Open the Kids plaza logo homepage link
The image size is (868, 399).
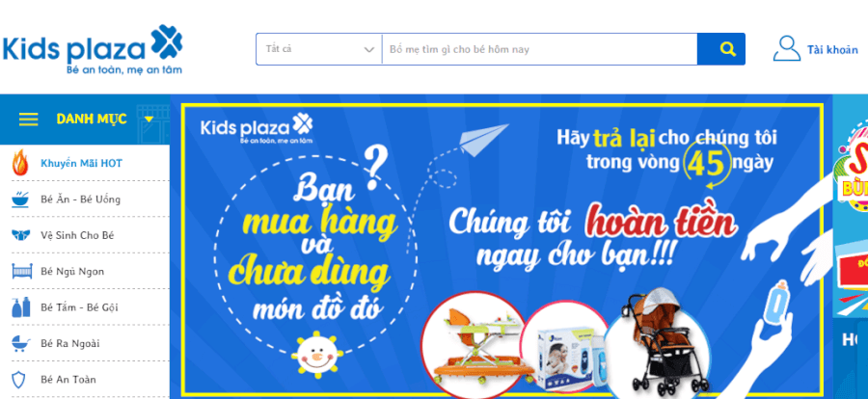93,49
